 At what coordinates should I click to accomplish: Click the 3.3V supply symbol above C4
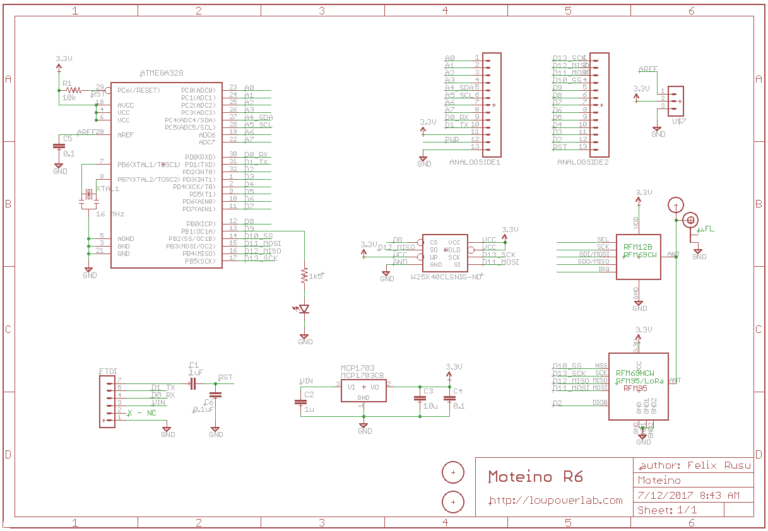pyautogui.click(x=450, y=373)
